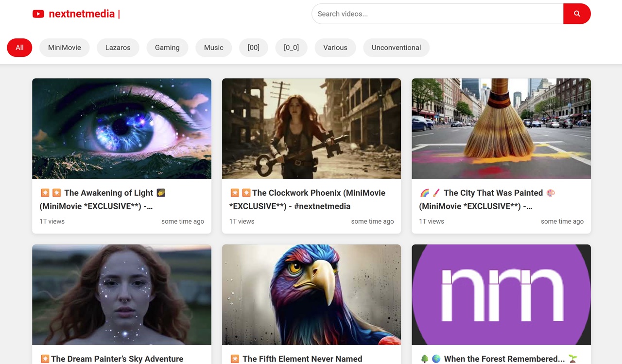Select the Unconventional category chip
Image resolution: width=622 pixels, height=364 pixels.
coord(396,48)
